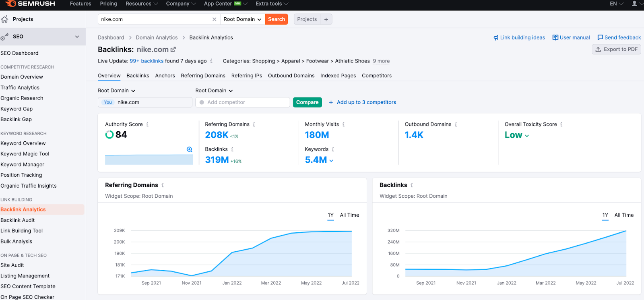Open the Pricing page
This screenshot has height=300, width=644.
tap(108, 4)
